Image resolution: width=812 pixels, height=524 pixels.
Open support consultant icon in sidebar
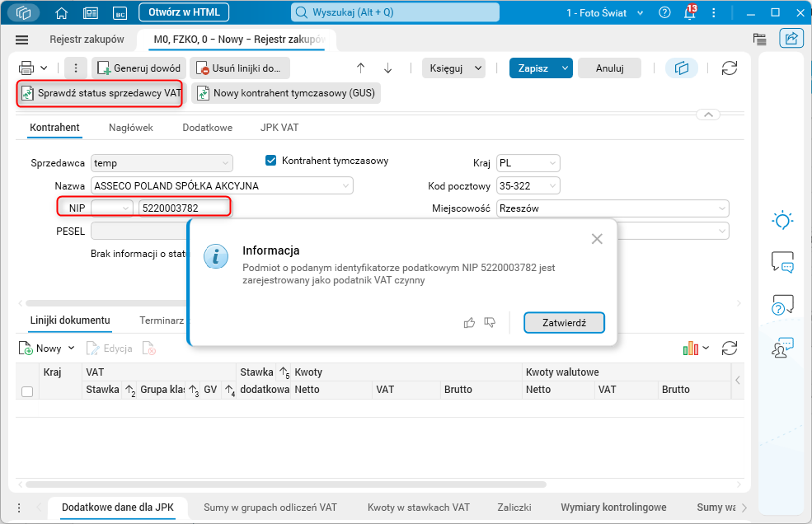point(782,347)
